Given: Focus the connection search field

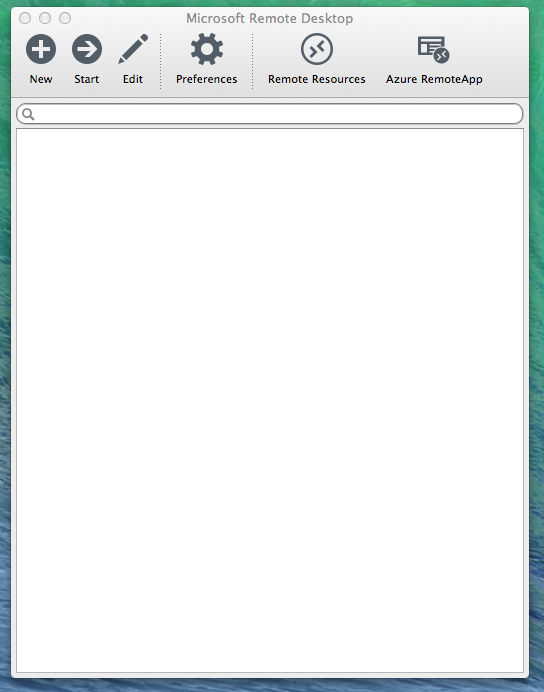Looking at the screenshot, I should [270, 114].
